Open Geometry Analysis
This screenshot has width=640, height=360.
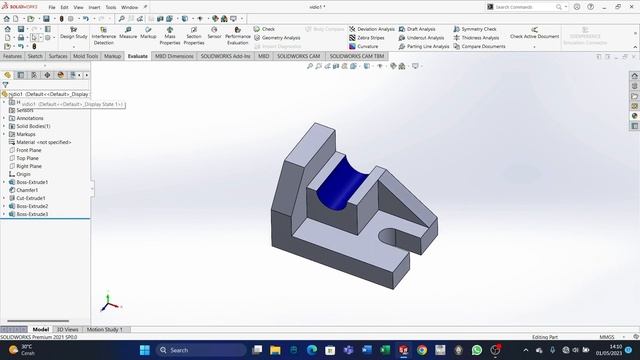[277, 38]
